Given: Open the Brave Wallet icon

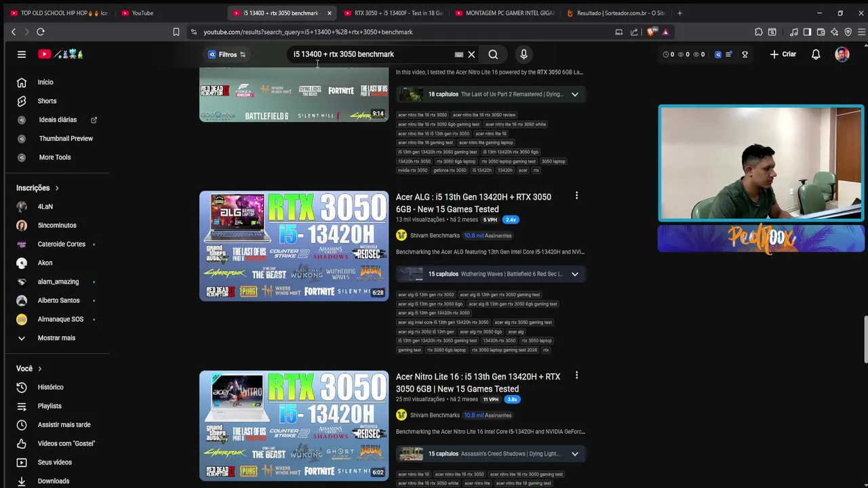Looking at the screenshot, I should tap(821, 32).
